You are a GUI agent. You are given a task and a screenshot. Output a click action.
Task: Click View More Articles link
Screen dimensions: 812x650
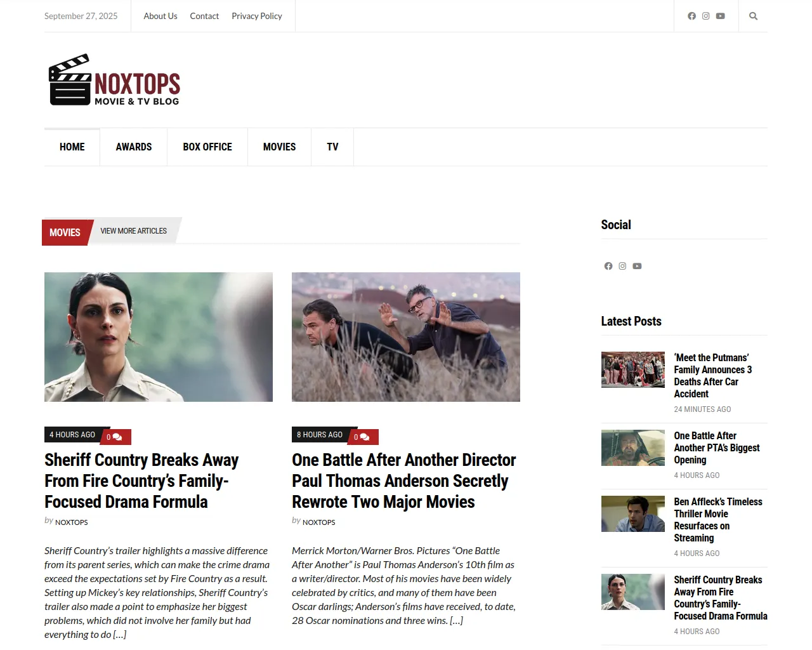[134, 231]
